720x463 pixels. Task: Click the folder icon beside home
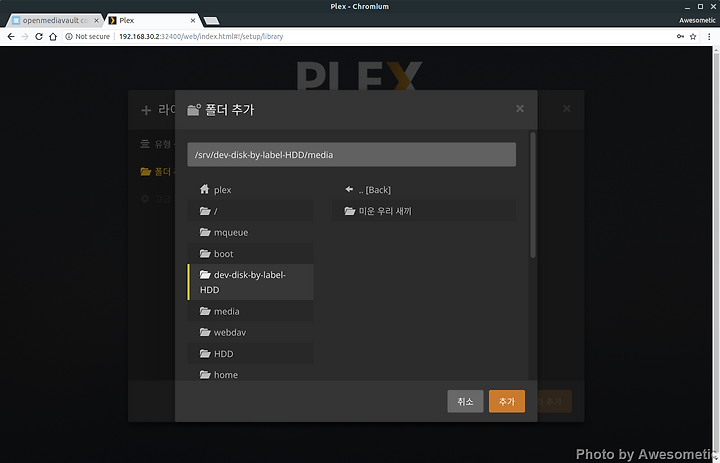coord(205,374)
